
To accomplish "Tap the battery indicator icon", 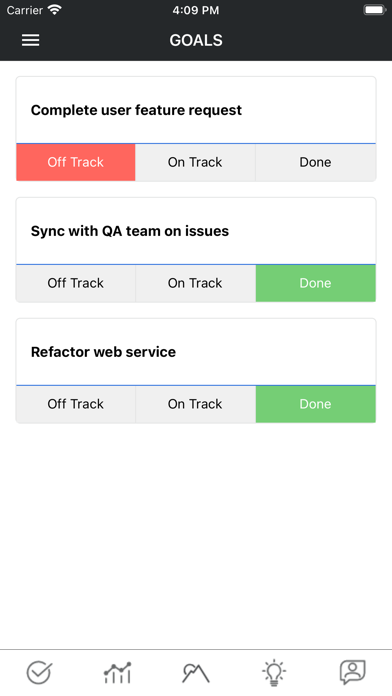I will [x=374, y=10].
